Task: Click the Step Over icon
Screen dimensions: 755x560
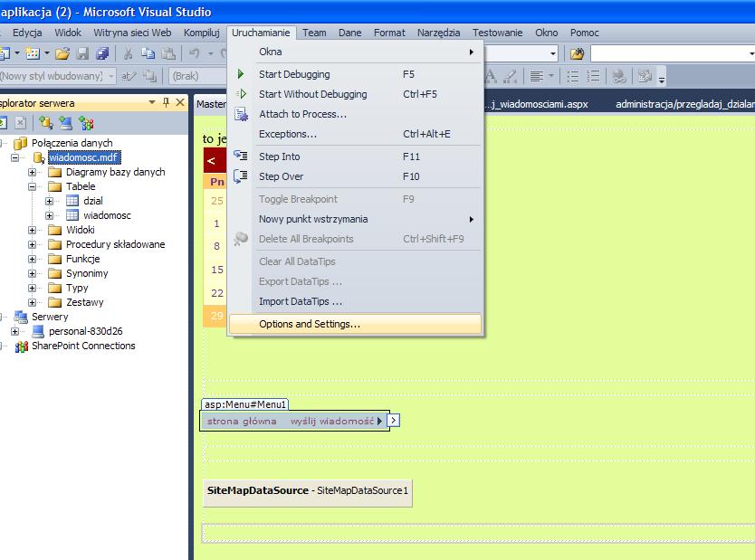Action: (x=240, y=176)
